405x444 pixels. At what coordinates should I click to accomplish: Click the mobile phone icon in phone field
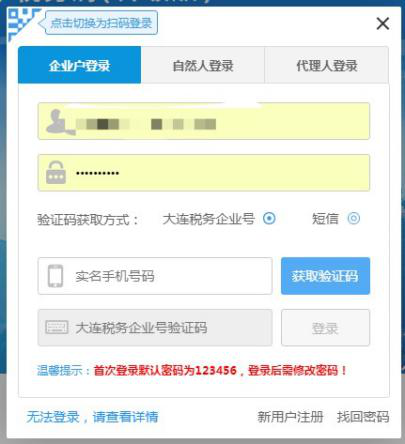coord(55,276)
